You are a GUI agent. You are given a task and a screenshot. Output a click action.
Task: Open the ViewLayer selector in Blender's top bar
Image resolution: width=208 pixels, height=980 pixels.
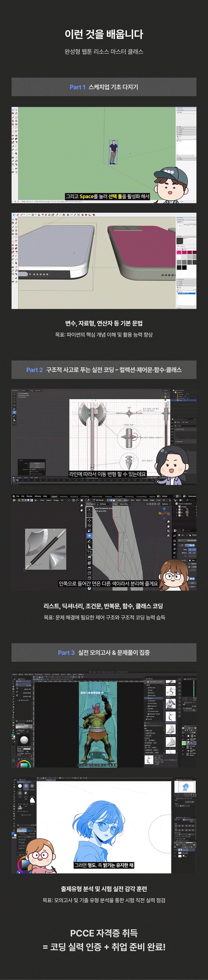[x=192, y=496]
